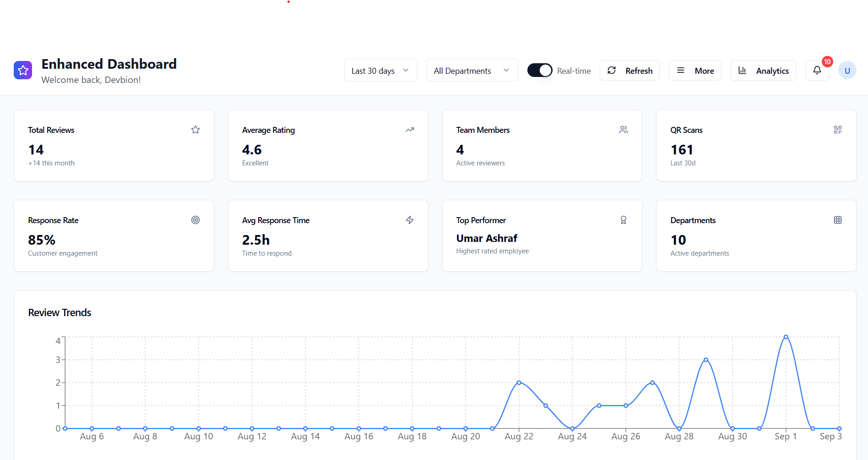Expand the Last 30 days dropdown
Image resolution: width=868 pixels, height=460 pixels.
(x=380, y=71)
